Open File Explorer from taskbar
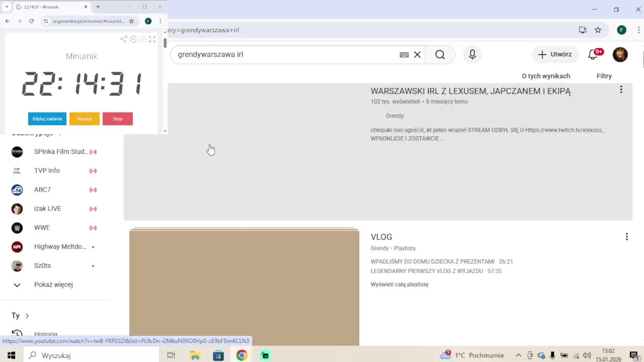The height and width of the screenshot is (362, 644). pyautogui.click(x=195, y=355)
